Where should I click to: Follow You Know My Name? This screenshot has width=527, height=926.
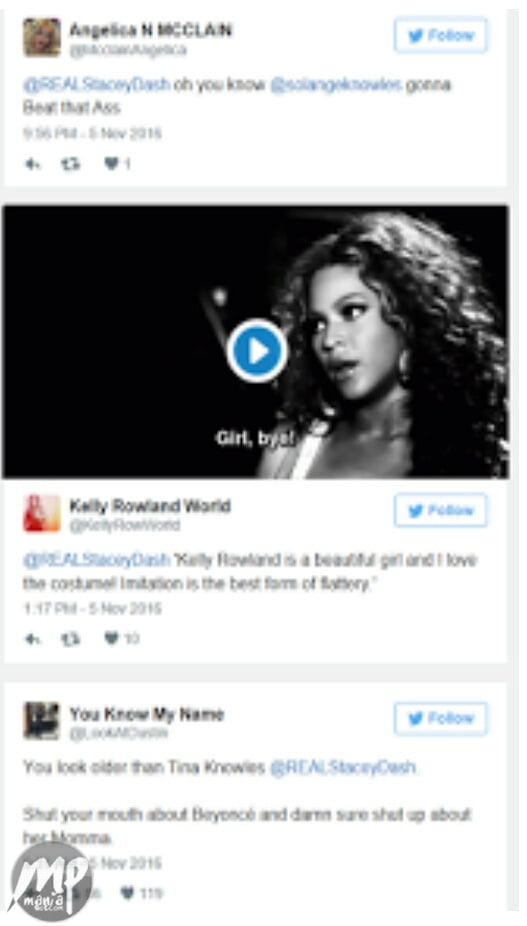[x=441, y=719]
